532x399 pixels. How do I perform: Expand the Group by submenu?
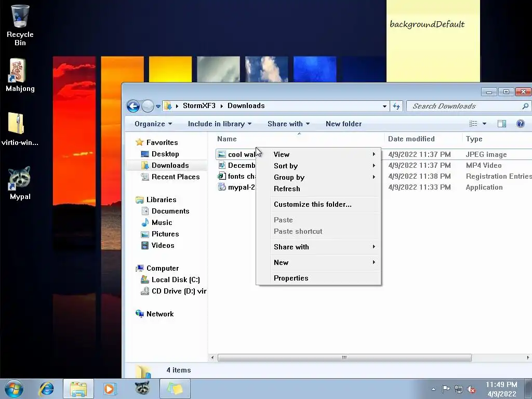pyautogui.click(x=325, y=178)
